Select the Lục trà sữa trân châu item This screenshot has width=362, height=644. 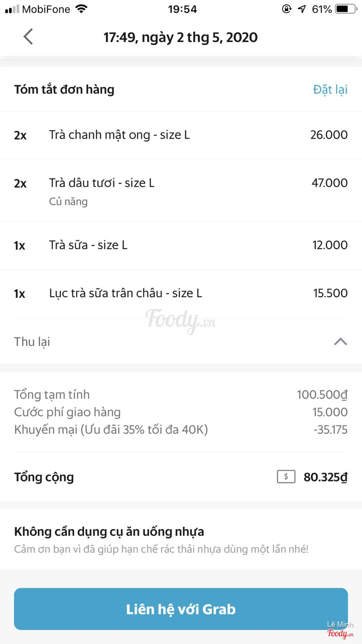point(125,293)
